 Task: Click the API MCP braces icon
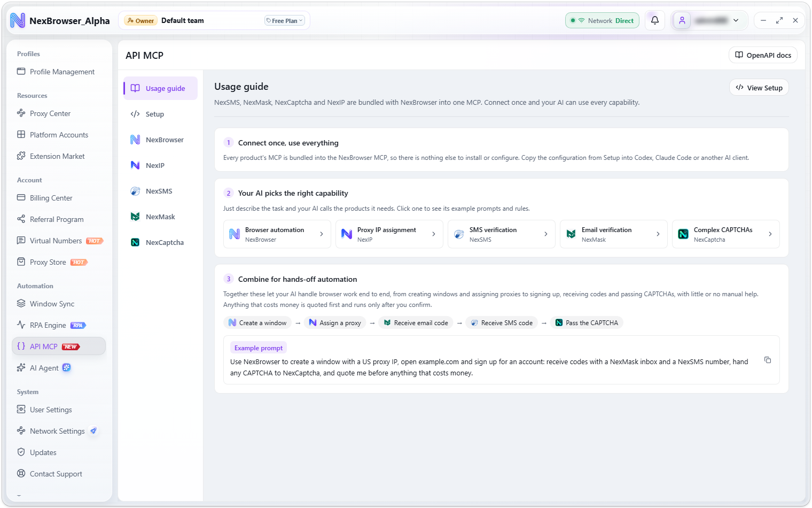(x=21, y=347)
